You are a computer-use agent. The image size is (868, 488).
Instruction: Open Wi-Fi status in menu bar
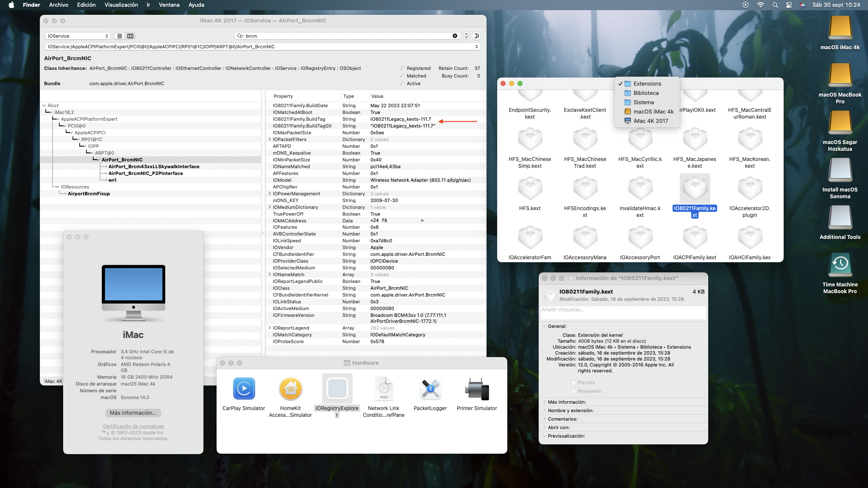coord(760,5)
